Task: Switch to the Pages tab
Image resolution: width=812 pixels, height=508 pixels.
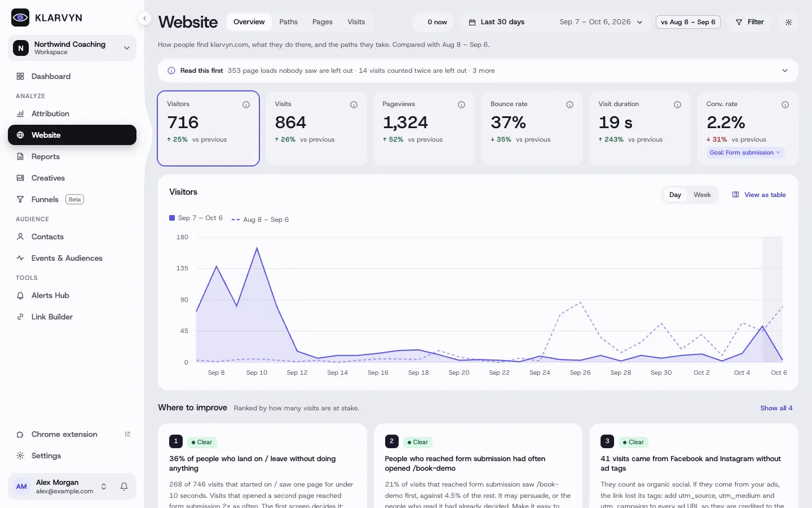Action: pos(322,22)
